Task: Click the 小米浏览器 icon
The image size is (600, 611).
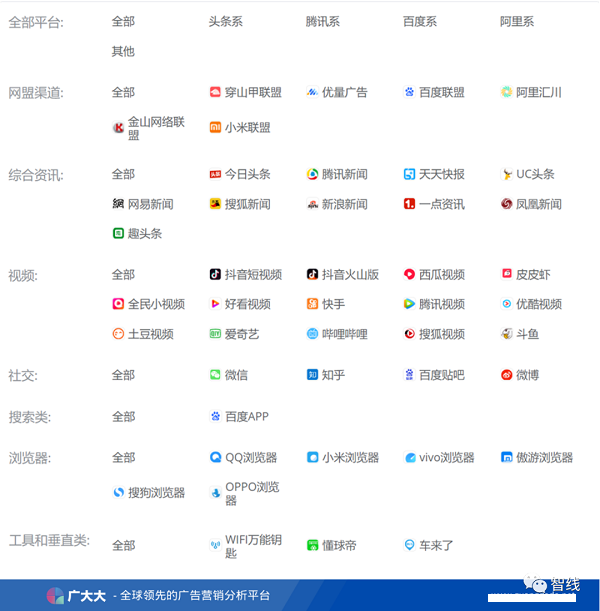Action: click(312, 457)
